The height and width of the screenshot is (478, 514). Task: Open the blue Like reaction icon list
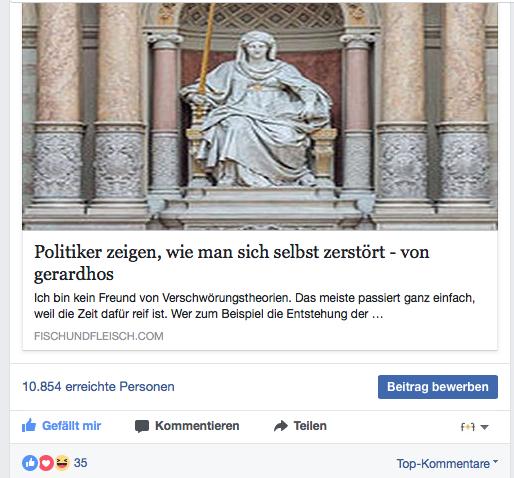coord(30,463)
